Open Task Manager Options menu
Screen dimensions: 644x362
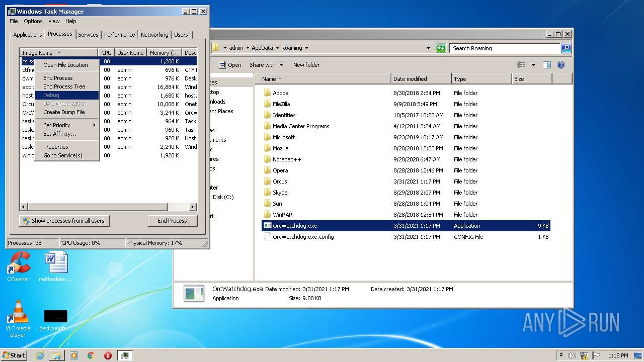pyautogui.click(x=33, y=21)
